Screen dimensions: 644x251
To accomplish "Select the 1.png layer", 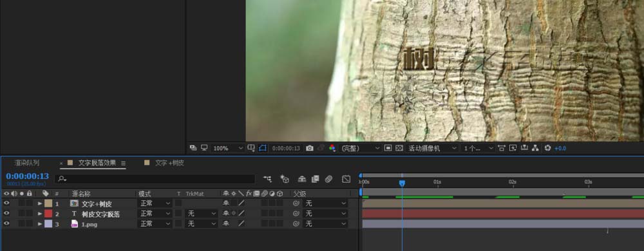I will click(x=89, y=225).
